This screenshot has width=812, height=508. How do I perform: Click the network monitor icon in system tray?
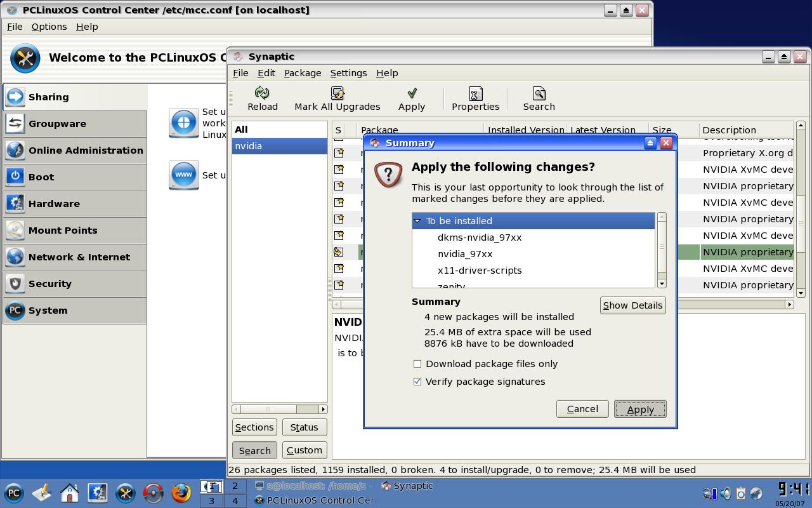[710, 493]
